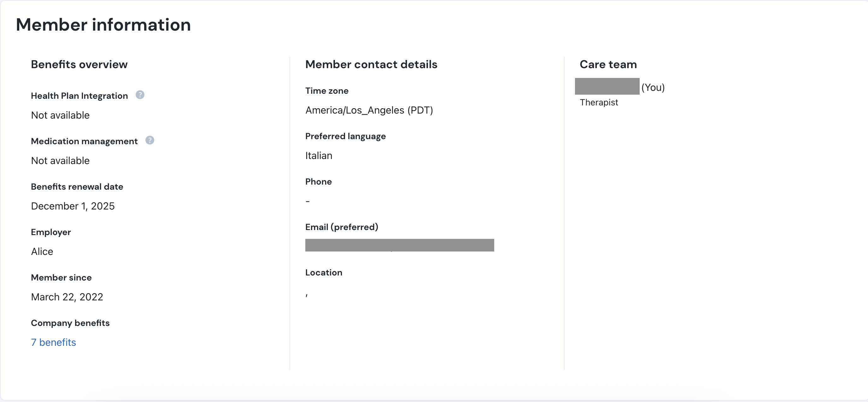The image size is (868, 402).
Task: Click the Company benefits label
Action: [x=70, y=323]
